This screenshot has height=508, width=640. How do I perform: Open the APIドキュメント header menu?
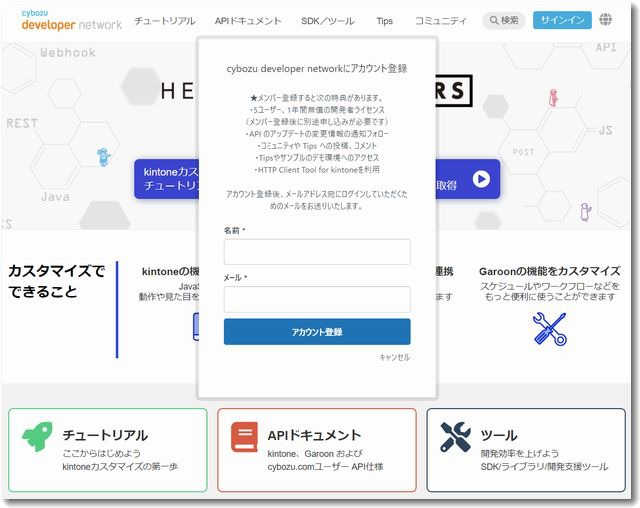[248, 21]
